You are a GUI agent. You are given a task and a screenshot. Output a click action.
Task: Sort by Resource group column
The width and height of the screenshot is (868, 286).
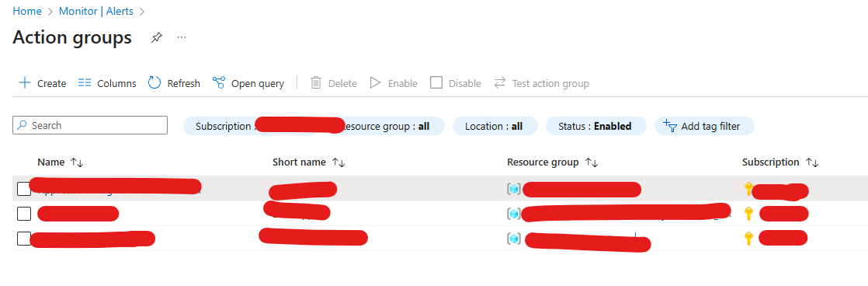pos(553,162)
